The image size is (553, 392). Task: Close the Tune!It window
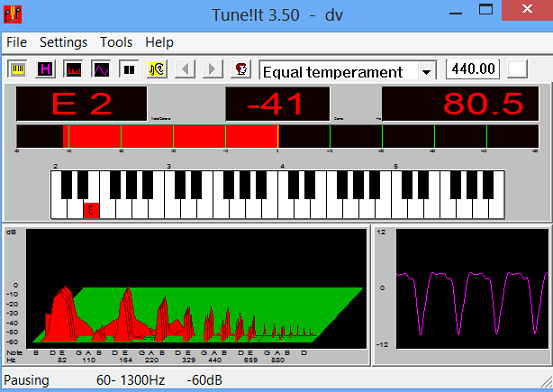(x=527, y=10)
